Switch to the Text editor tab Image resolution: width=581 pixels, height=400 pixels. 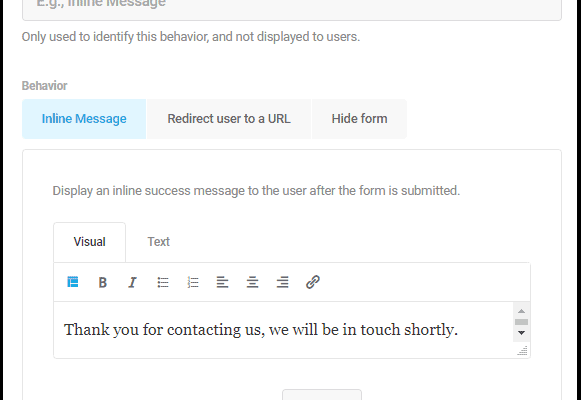click(x=159, y=242)
